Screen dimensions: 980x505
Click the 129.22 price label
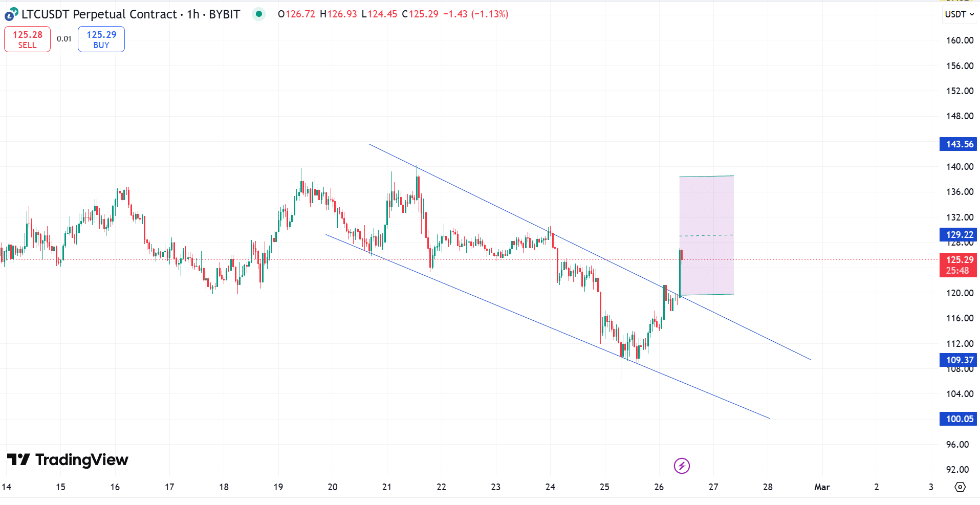[959, 235]
